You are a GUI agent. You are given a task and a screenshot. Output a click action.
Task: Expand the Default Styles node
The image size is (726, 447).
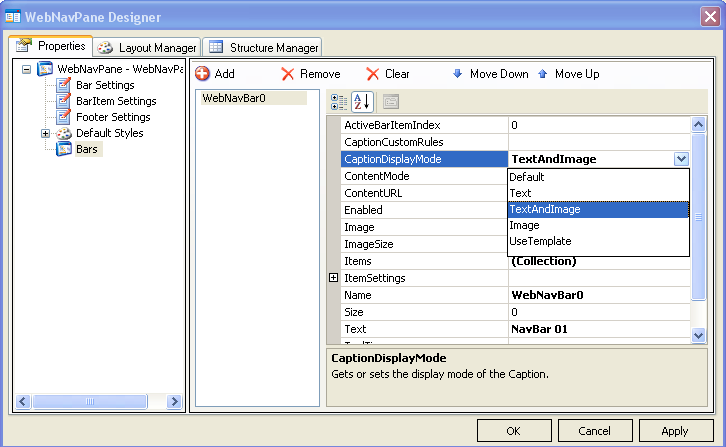pos(45,133)
